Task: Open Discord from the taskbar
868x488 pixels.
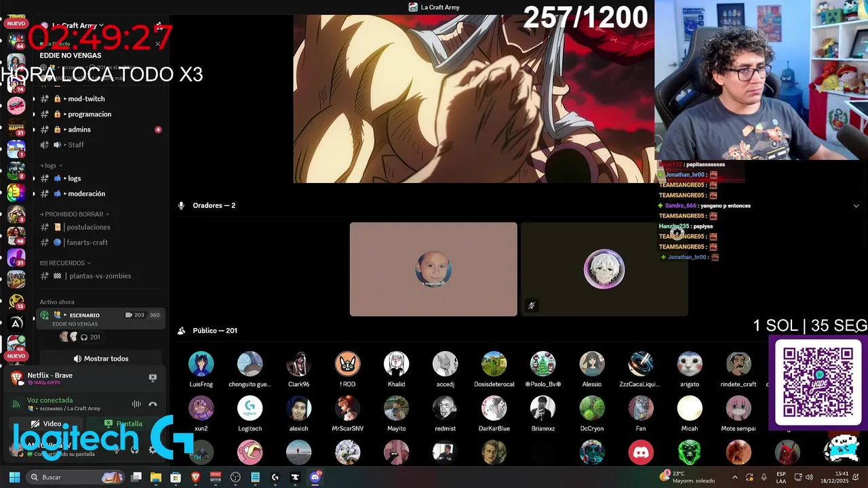Action: pyautogui.click(x=315, y=477)
